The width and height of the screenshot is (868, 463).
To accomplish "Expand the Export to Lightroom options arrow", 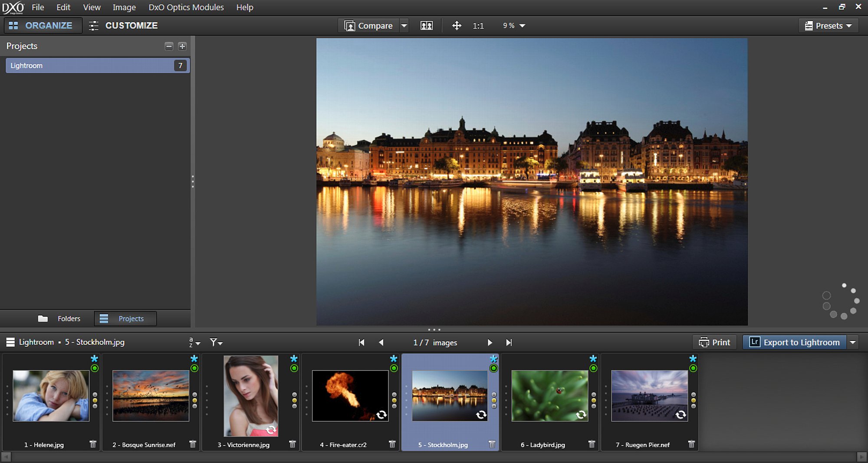I will click(x=853, y=342).
